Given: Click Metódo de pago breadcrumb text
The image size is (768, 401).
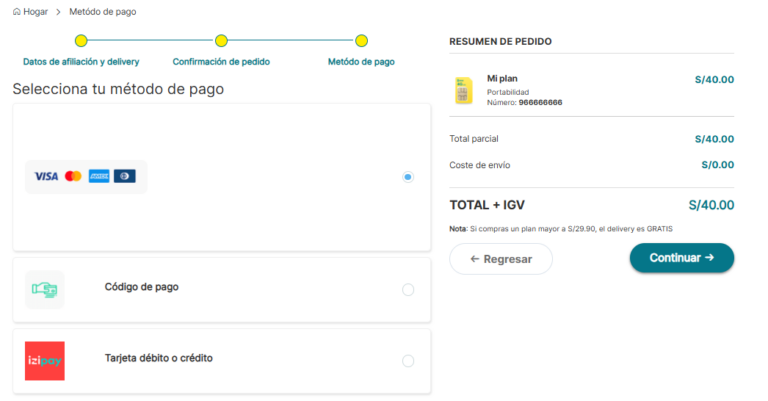Looking at the screenshot, I should coord(102,12).
